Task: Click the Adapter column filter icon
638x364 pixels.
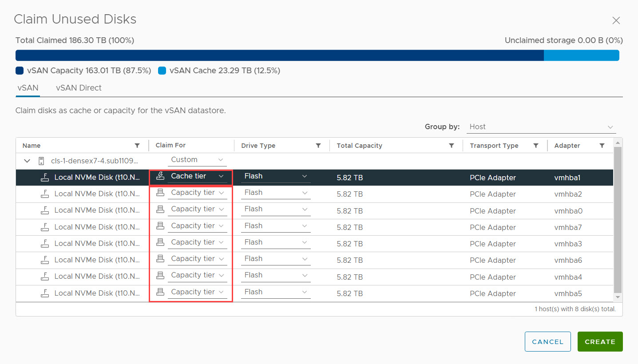Action: coord(602,146)
